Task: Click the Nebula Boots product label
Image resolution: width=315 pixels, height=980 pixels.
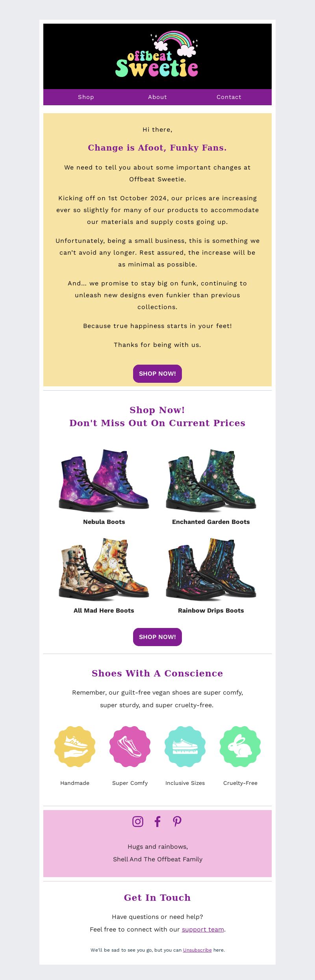Action: point(104,522)
